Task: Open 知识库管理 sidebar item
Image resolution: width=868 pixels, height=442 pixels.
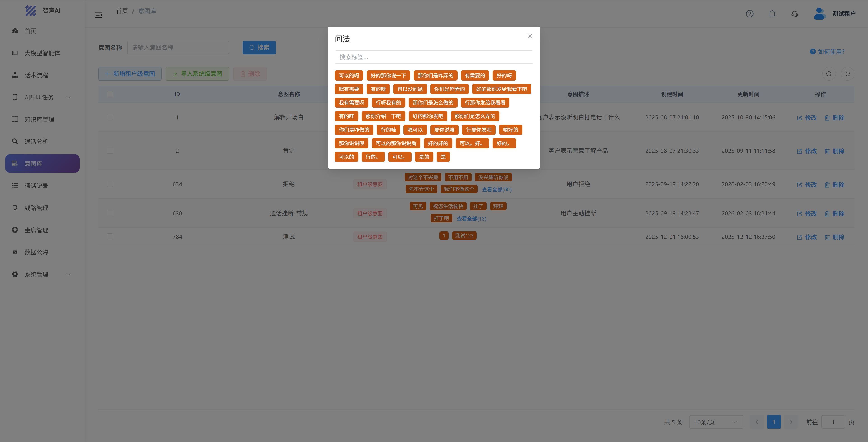Action: (x=39, y=119)
